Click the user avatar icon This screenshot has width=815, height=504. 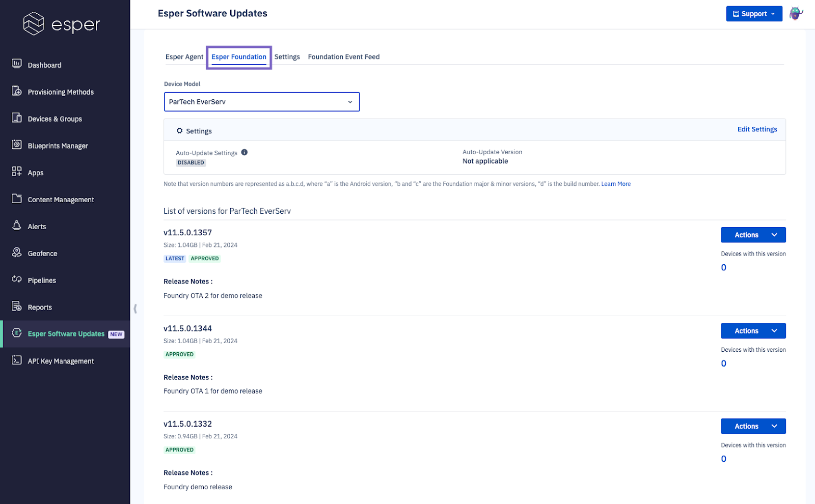click(x=796, y=14)
